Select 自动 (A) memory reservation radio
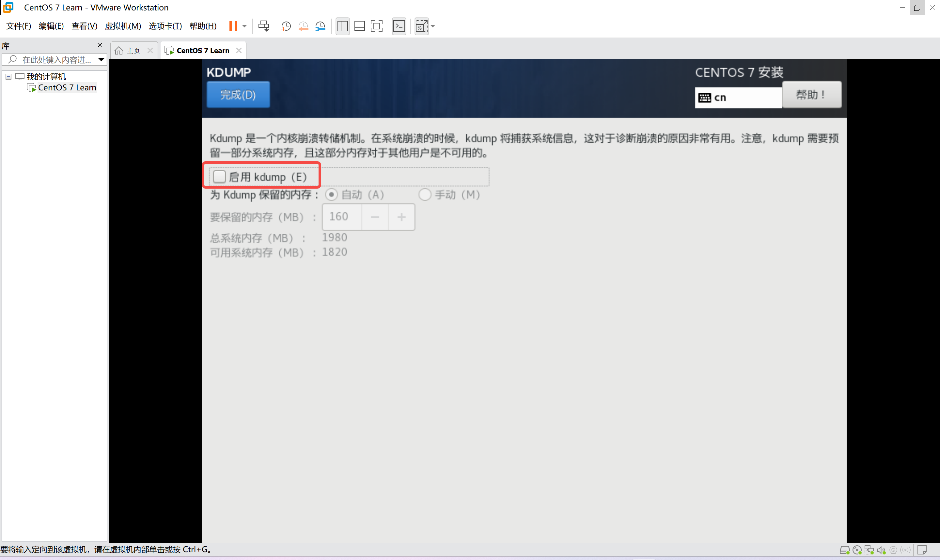Screen dimensions: 940x560 [331, 195]
